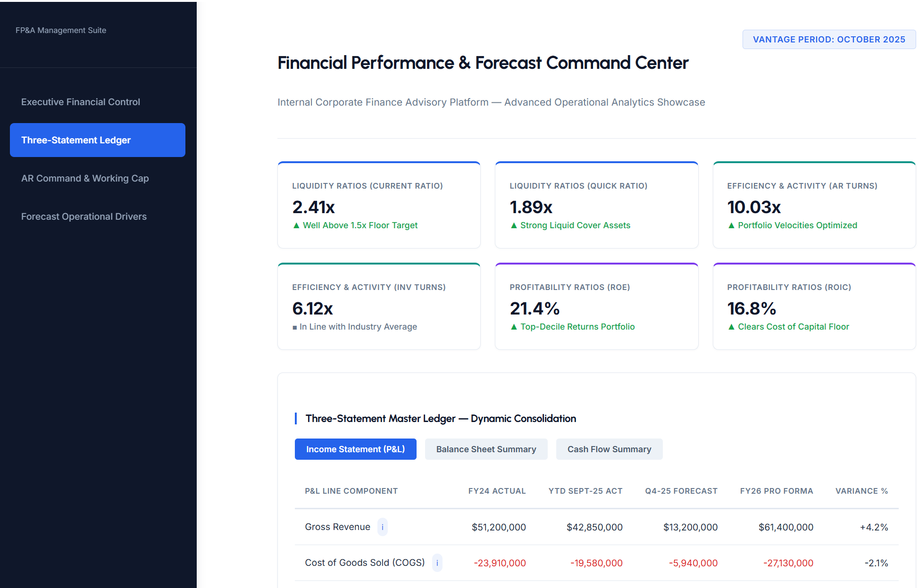Click FP&A Management Suite logo text

pyautogui.click(x=61, y=30)
